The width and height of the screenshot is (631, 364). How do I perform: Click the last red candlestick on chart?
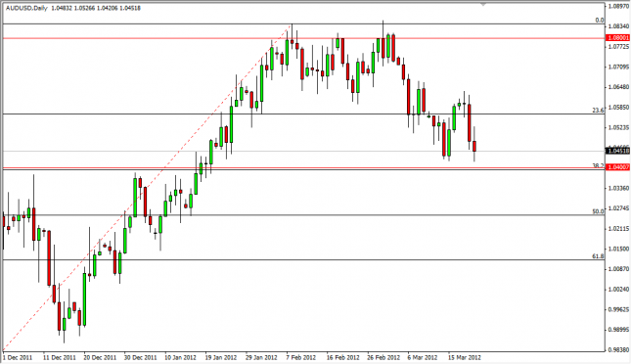pyautogui.click(x=474, y=146)
